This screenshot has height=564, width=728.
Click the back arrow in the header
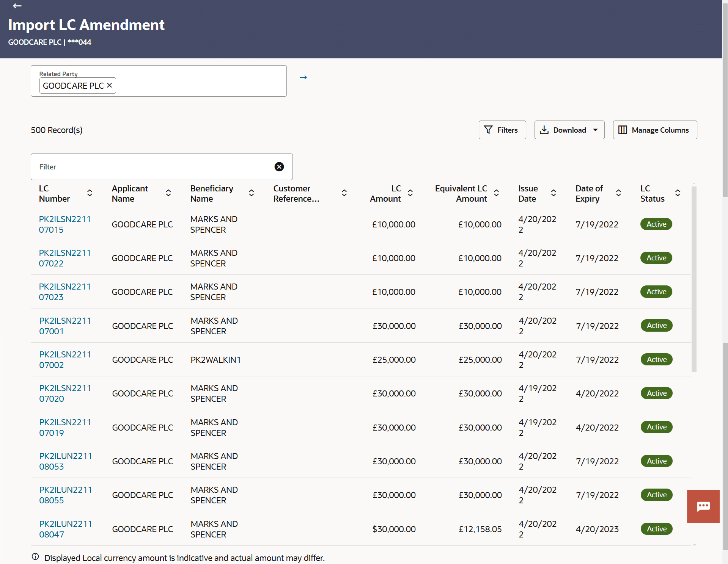[17, 6]
